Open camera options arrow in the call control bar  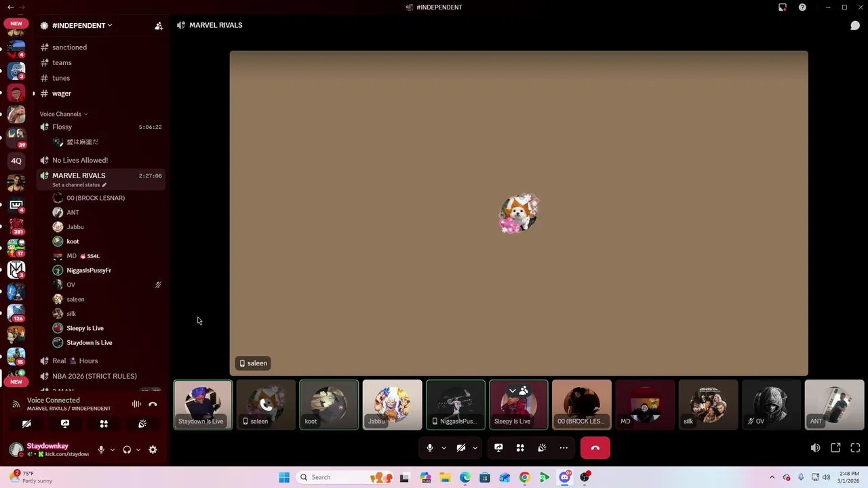[475, 448]
